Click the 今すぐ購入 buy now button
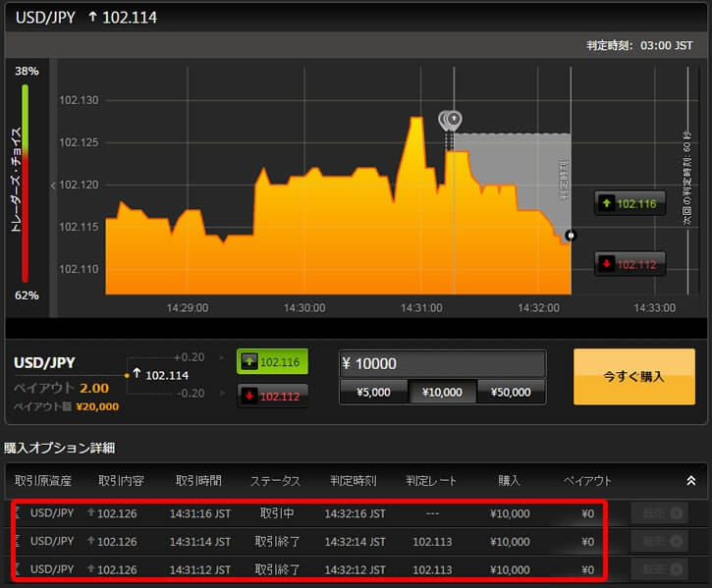Screen dimensions: 712x588 (634, 376)
